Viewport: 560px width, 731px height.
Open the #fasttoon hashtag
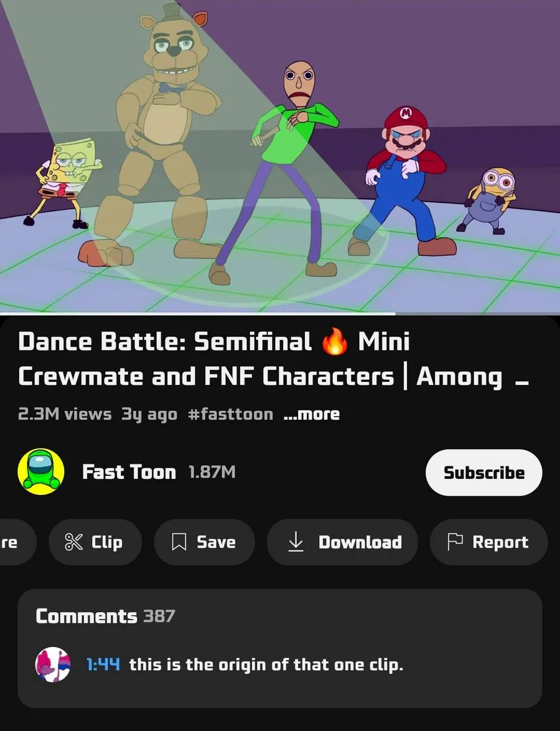[230, 414]
